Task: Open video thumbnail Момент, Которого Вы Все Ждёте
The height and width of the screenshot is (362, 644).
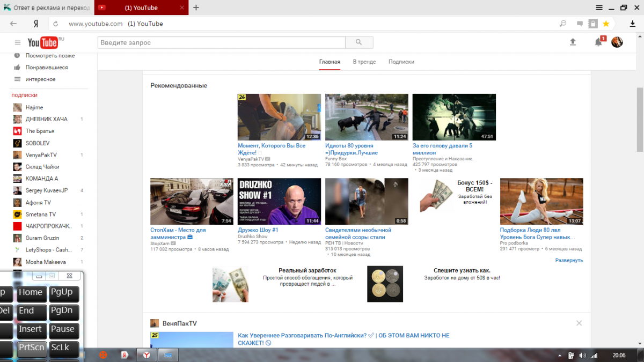Action: [279, 117]
